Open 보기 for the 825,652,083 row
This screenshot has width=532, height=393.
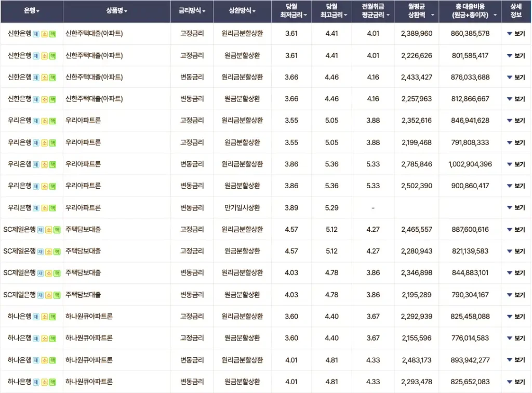(516, 382)
